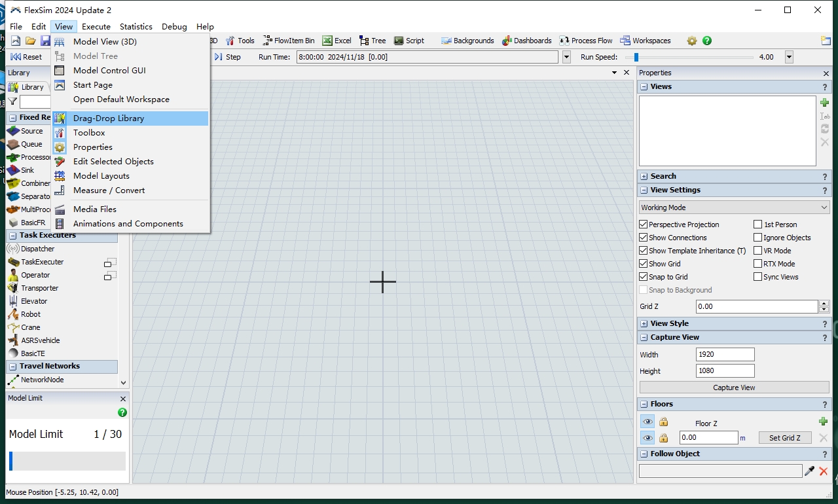Open the Process Flow toolbar item
The width and height of the screenshot is (838, 504).
[x=586, y=41]
